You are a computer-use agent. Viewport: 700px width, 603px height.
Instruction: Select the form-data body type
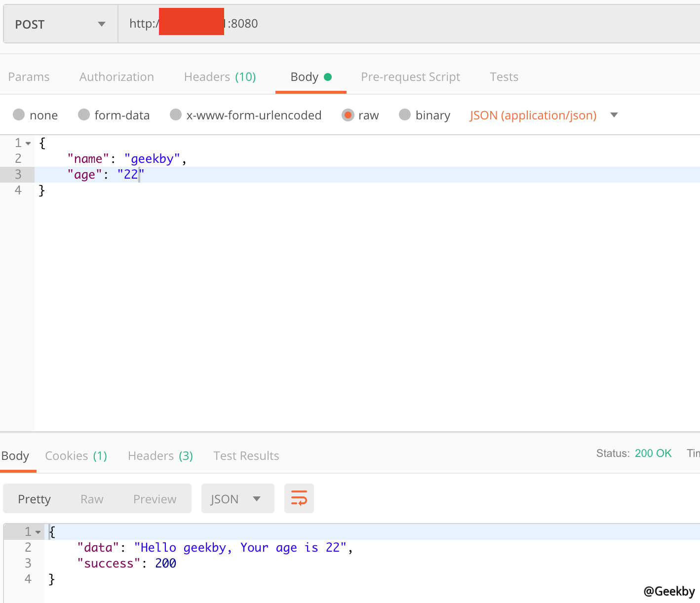83,115
